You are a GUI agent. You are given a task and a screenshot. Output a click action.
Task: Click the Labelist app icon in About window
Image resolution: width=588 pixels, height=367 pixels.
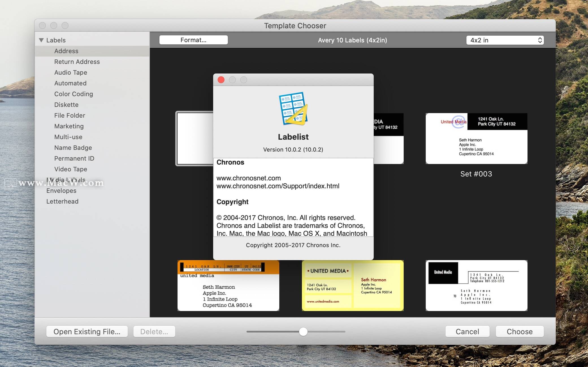click(293, 109)
